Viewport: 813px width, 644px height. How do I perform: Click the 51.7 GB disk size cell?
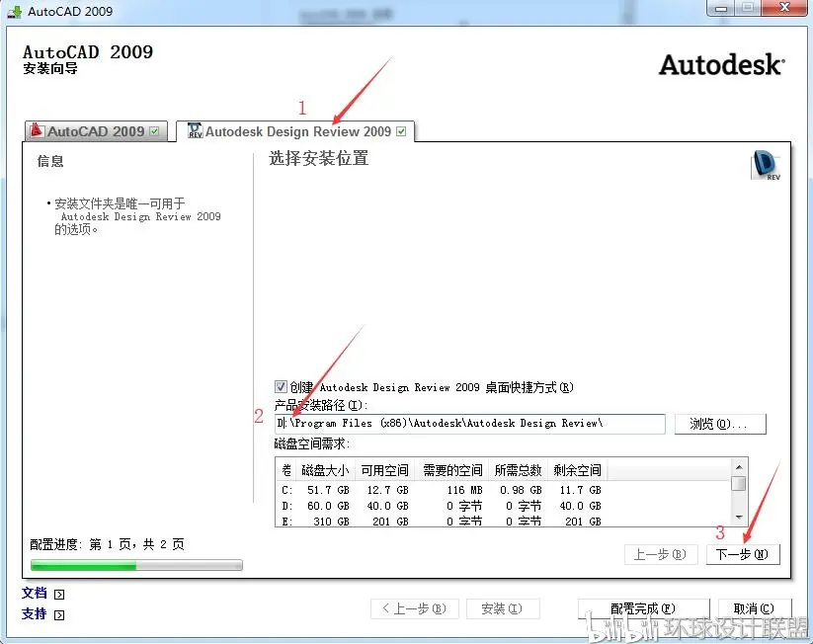coord(328,490)
